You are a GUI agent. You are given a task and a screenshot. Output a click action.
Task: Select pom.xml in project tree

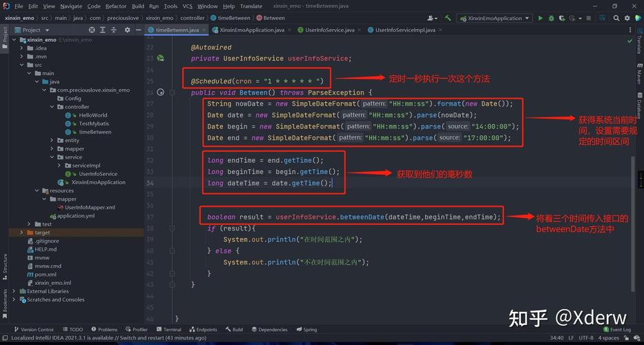[46, 275]
